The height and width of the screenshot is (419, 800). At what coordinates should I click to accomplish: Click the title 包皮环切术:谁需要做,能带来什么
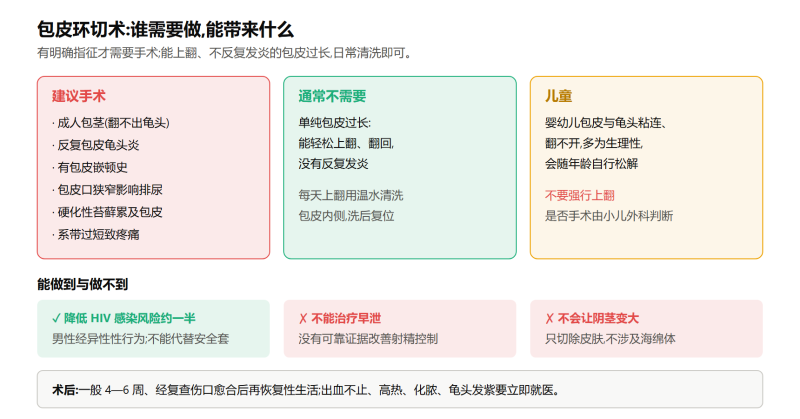[165, 30]
